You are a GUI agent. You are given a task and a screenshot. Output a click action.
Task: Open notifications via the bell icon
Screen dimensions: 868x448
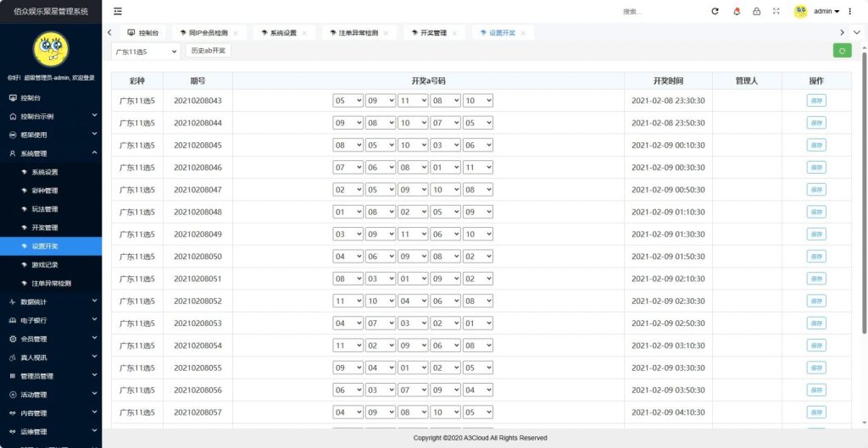[x=736, y=11]
